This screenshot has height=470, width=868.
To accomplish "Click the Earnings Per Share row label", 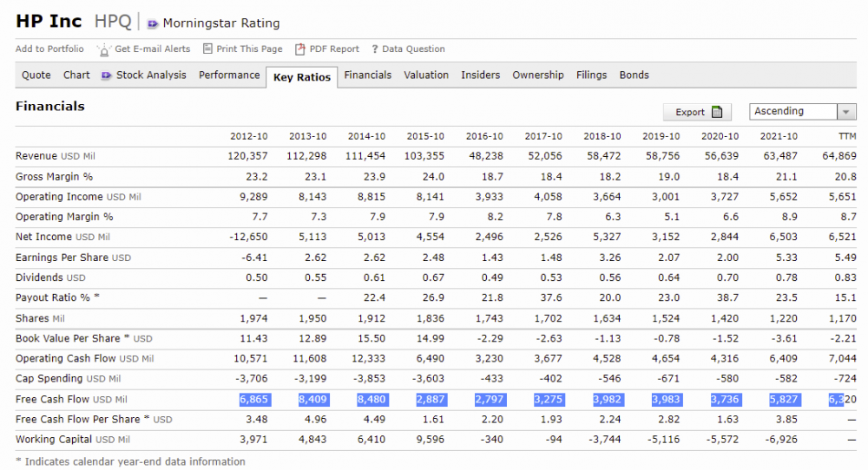I will pos(73,258).
